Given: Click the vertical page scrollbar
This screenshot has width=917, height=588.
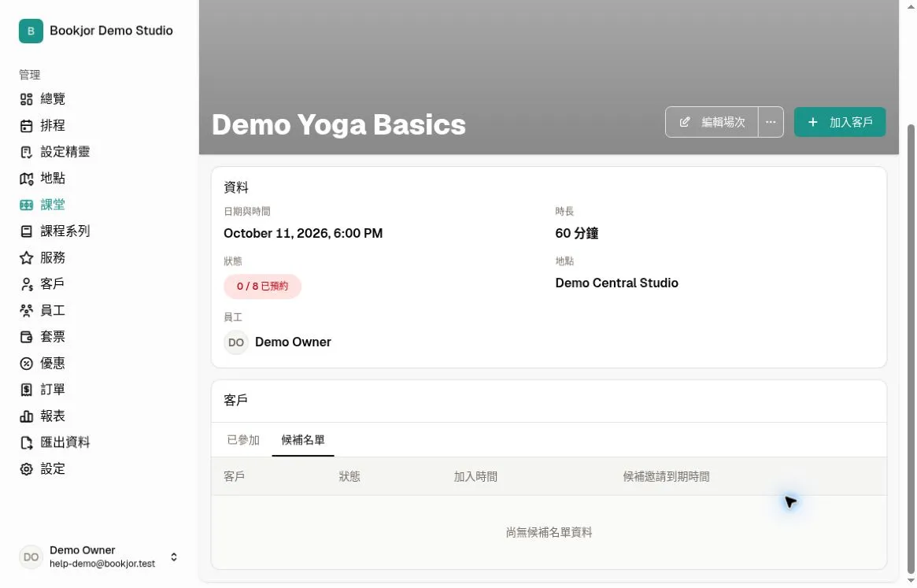Looking at the screenshot, I should 911,348.
